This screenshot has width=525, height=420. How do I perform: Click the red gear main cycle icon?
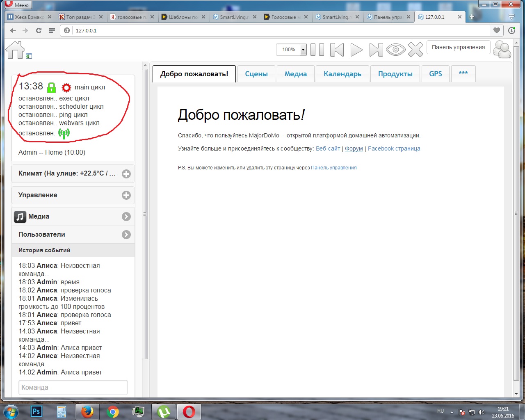click(66, 87)
